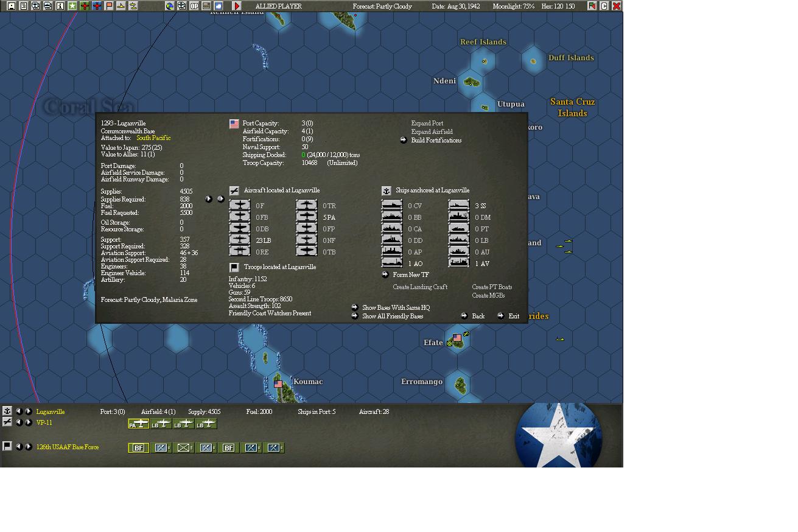This screenshot has height=532, width=798.
Task: Click red plane on green background icon
Action: pos(85,6)
